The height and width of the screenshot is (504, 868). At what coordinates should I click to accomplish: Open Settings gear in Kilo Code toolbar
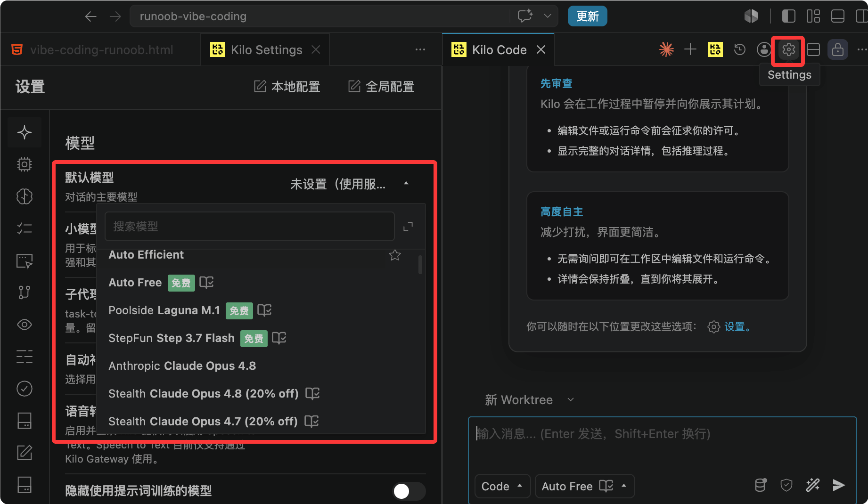[x=788, y=49]
